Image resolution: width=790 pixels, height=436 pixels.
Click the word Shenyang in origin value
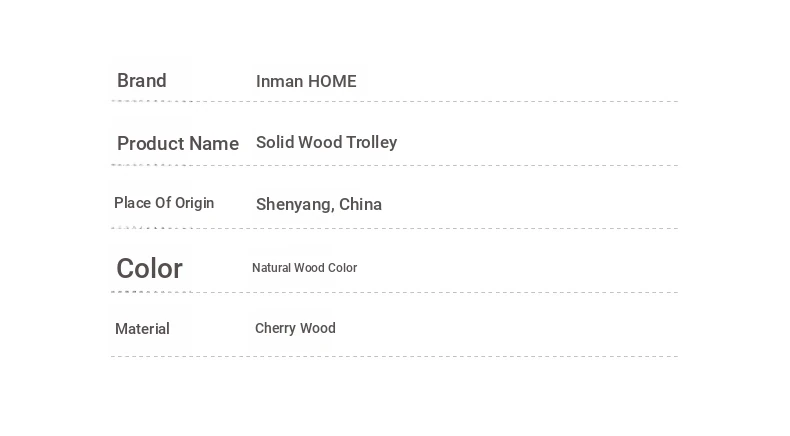tap(295, 205)
